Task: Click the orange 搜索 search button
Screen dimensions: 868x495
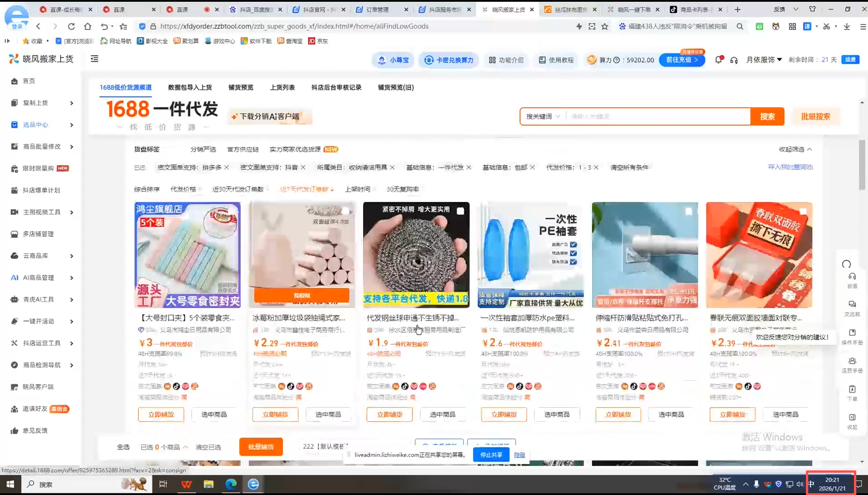Action: click(767, 116)
